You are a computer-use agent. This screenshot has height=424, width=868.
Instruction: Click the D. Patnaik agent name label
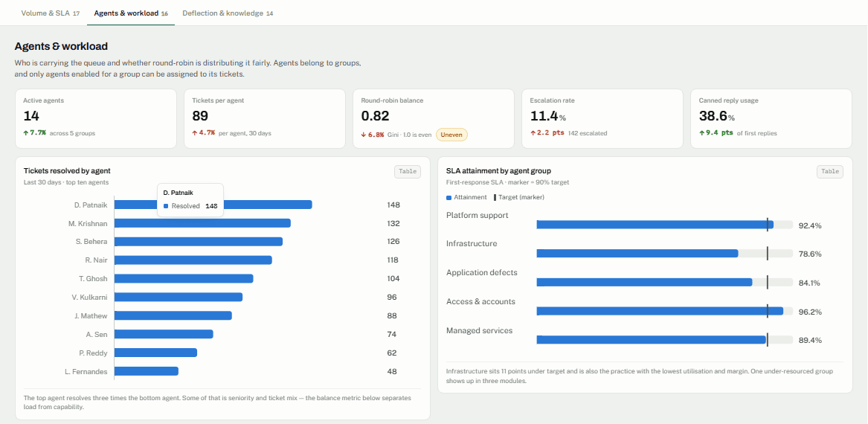[91, 205]
